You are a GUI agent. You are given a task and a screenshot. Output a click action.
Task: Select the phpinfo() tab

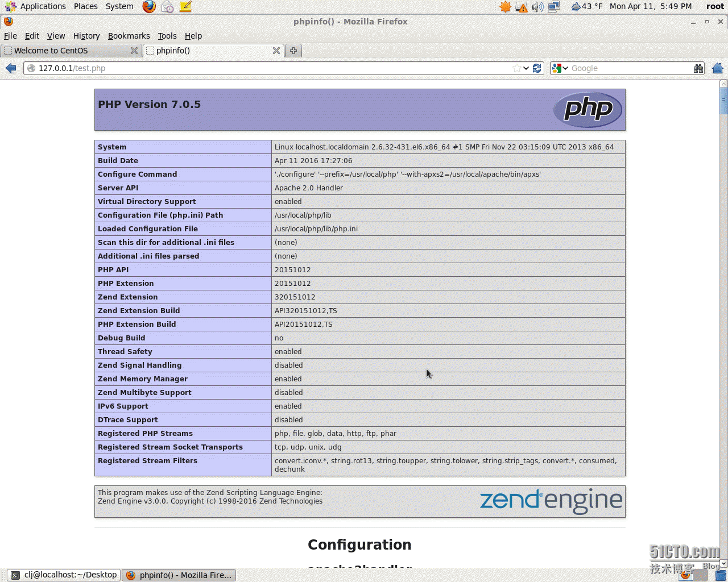213,51
